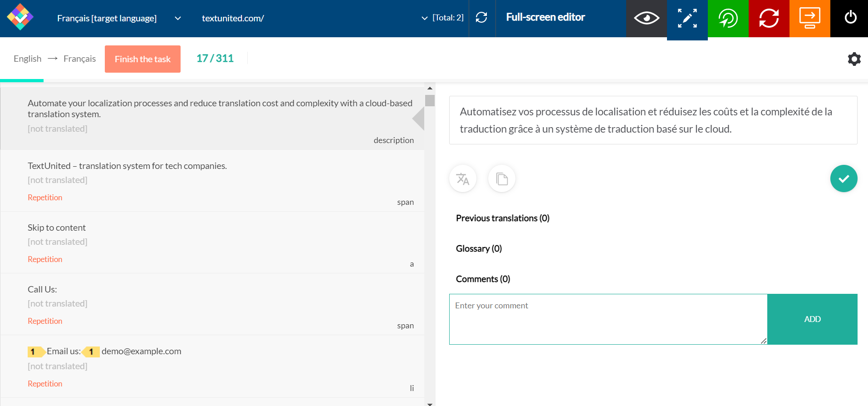Click the orange export screen icon

point(810,18)
